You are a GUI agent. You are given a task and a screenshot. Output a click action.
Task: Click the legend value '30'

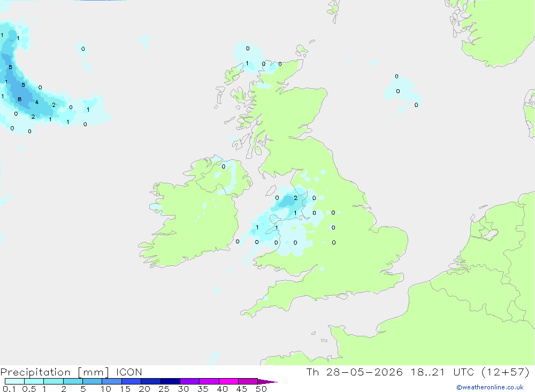pos(183,389)
